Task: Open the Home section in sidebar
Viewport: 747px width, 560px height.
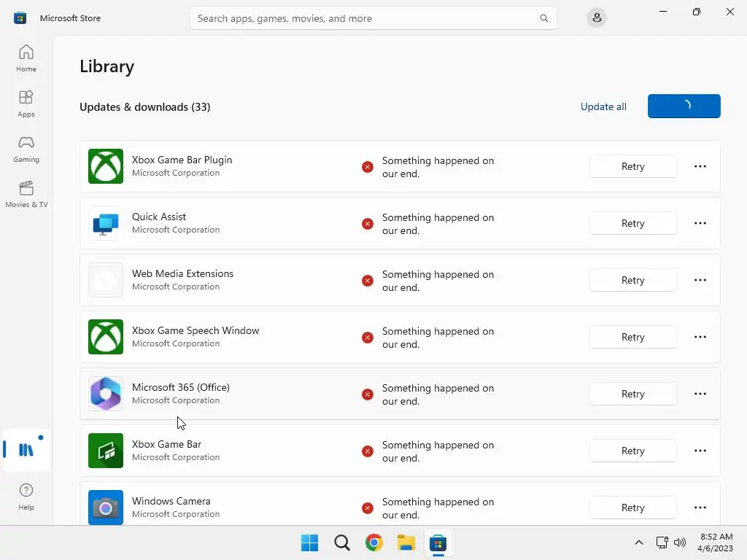Action: [x=26, y=58]
